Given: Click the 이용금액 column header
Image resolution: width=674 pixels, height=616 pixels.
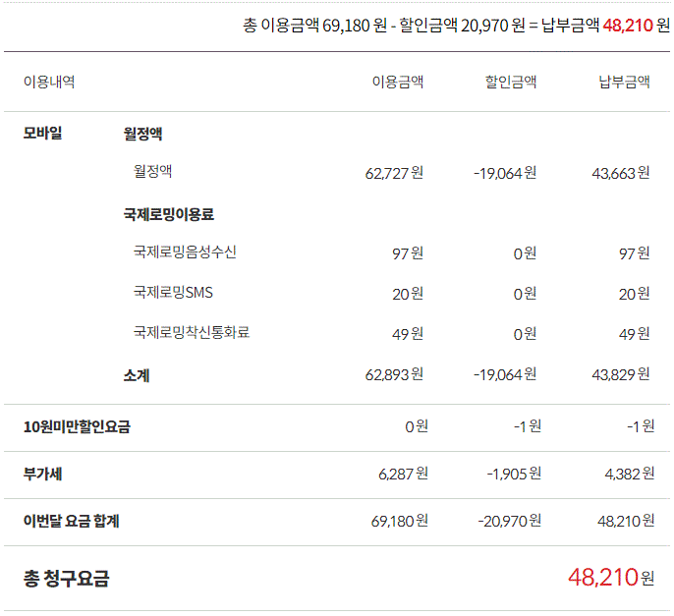Looking at the screenshot, I should pos(397,83).
